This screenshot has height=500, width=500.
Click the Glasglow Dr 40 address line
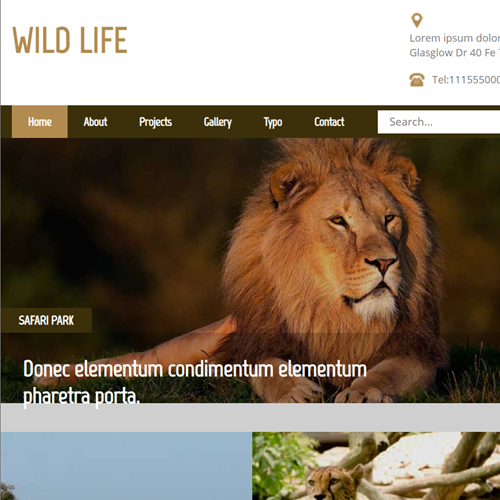[455, 53]
